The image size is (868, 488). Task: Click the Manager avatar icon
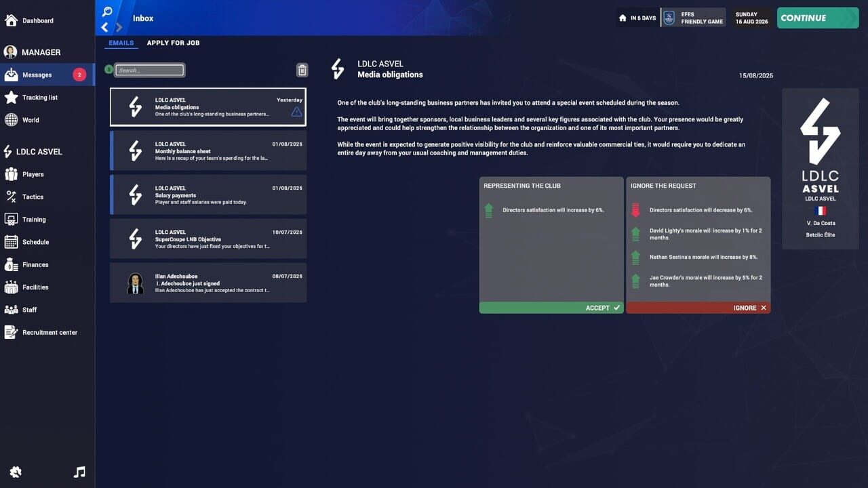pos(10,52)
